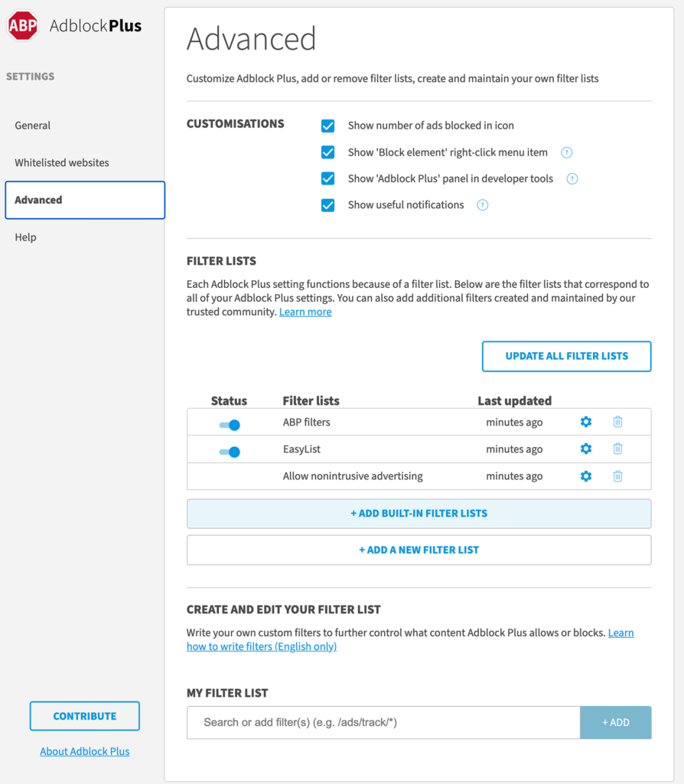Screen dimensions: 684x784
Task: Toggle off the ABP filters list
Action: tap(228, 423)
